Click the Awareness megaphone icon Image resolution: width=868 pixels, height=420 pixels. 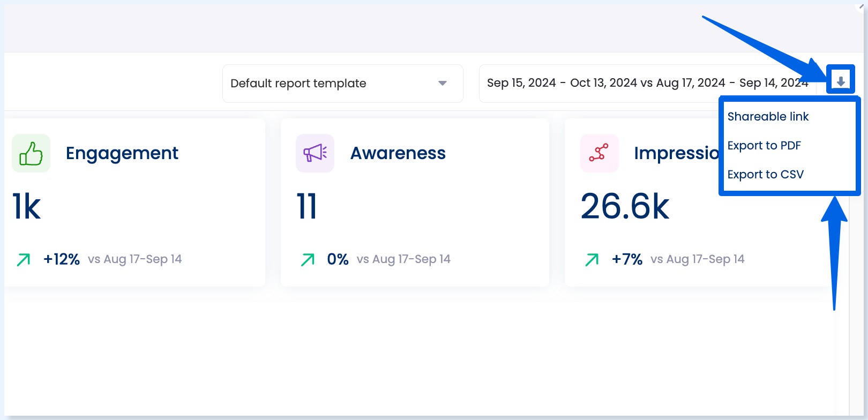315,153
